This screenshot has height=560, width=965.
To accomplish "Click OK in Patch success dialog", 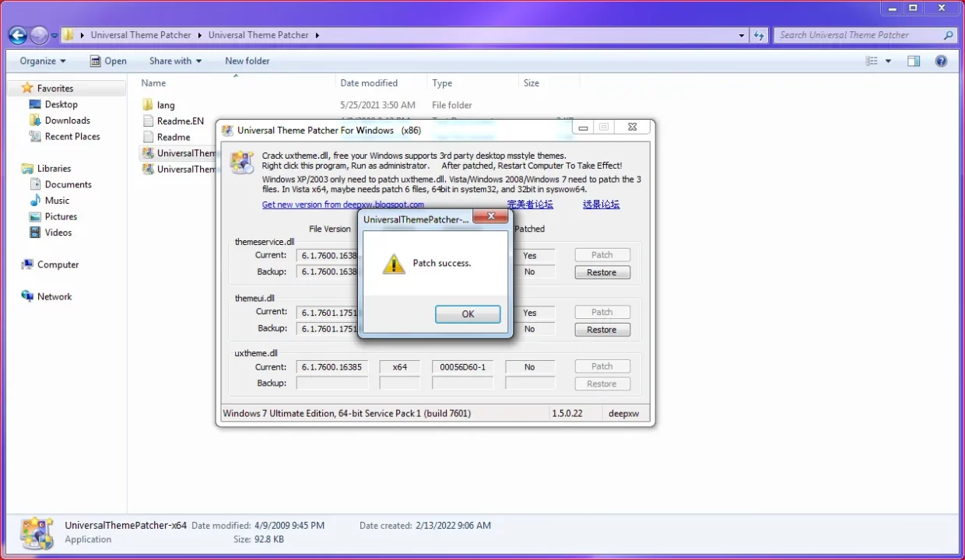I will click(468, 314).
